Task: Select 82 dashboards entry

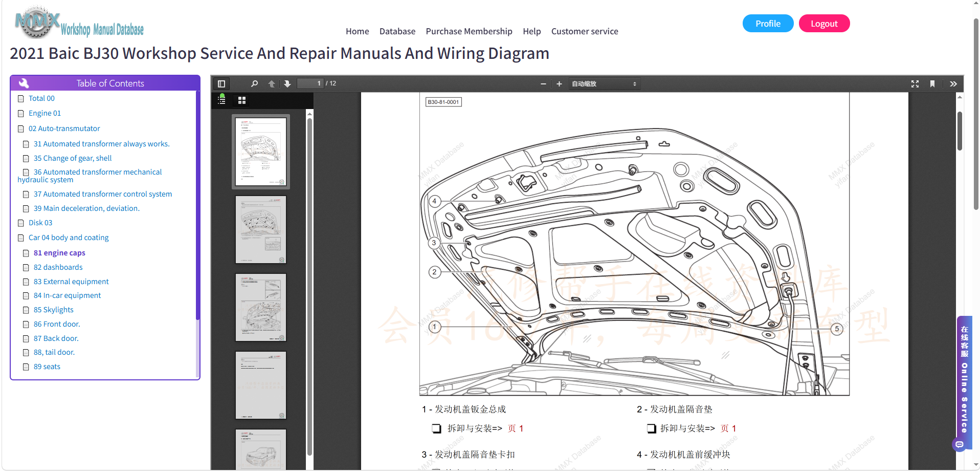Action: 58,267
